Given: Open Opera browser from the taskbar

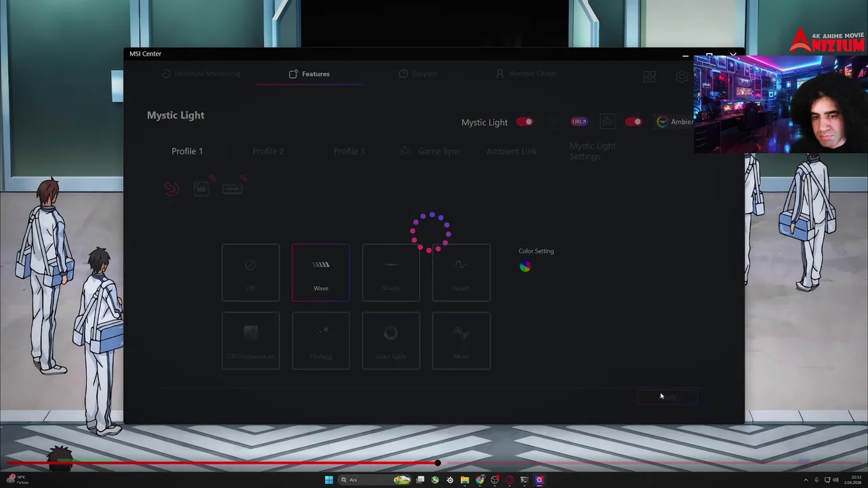Looking at the screenshot, I should point(509,480).
